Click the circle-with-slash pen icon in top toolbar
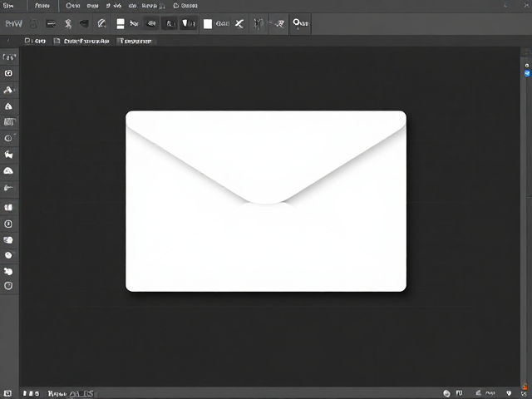This screenshot has width=532, height=399. (x=101, y=23)
